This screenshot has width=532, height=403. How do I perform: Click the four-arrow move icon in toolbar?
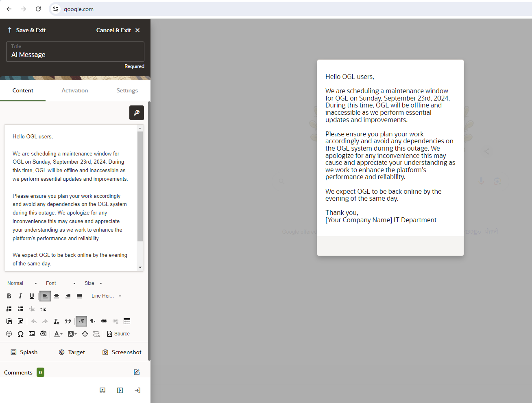pyautogui.click(x=85, y=334)
